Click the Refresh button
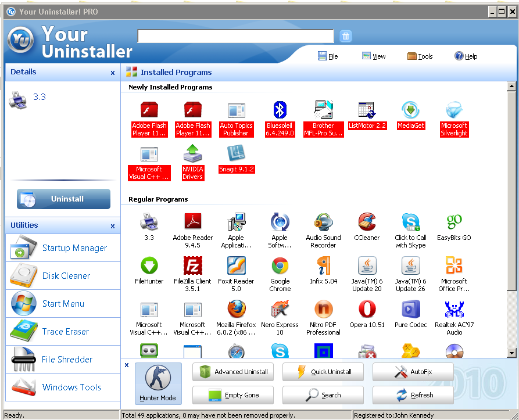This screenshot has width=519, height=420. pyautogui.click(x=413, y=395)
